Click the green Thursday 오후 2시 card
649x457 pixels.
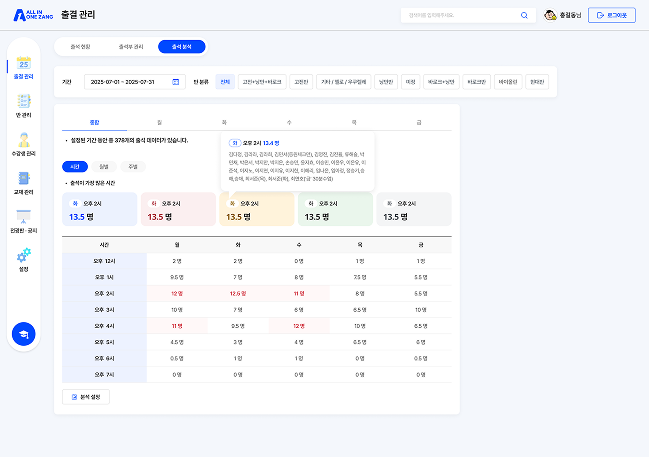336,209
